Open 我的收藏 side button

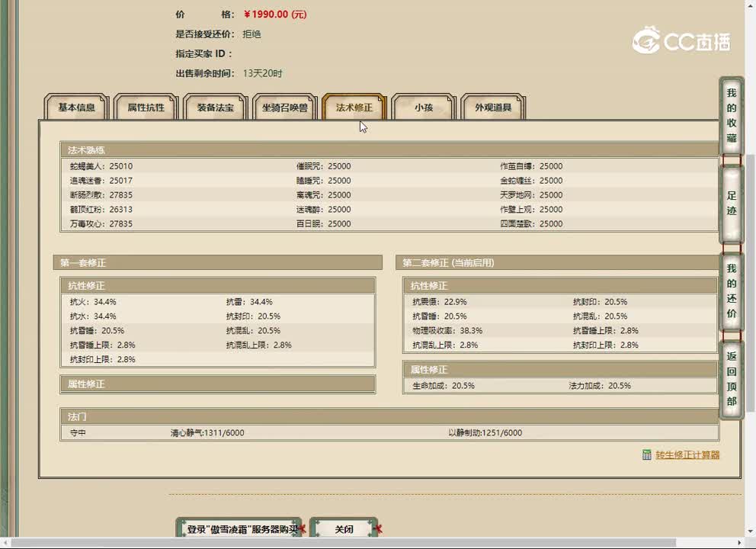point(732,116)
